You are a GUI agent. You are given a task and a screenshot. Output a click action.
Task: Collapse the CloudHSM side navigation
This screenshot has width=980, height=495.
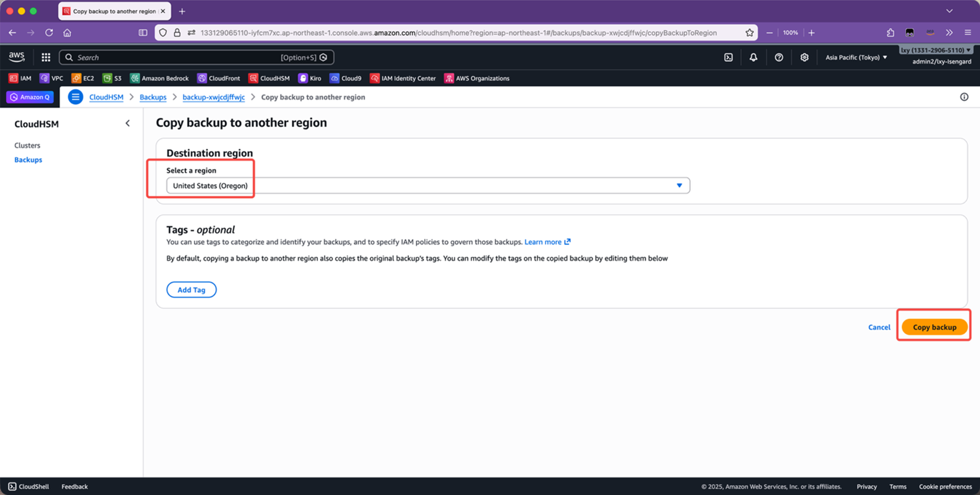point(128,123)
